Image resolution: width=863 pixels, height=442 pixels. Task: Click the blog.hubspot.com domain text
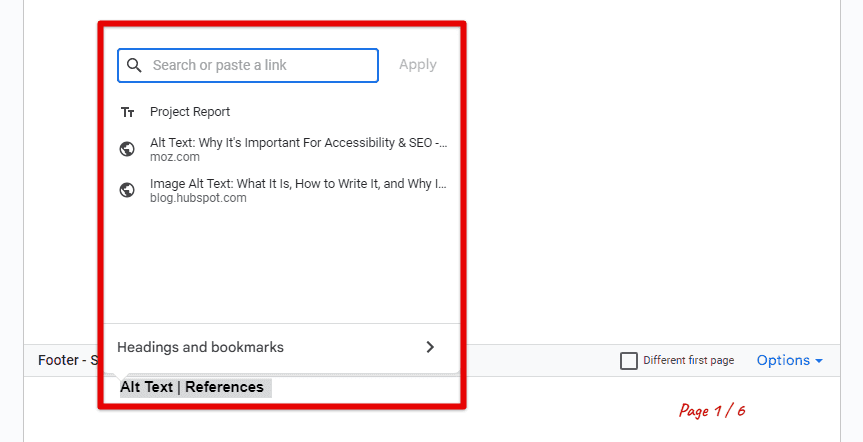[x=198, y=198]
